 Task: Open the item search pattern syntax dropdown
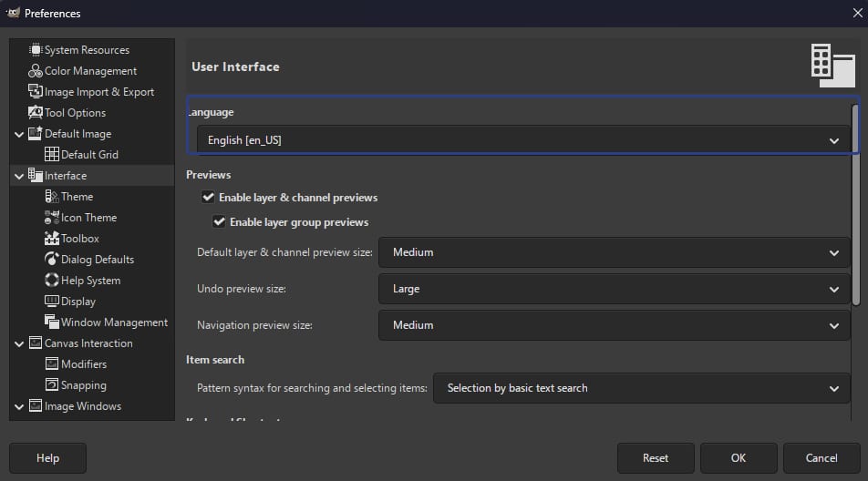tap(641, 388)
